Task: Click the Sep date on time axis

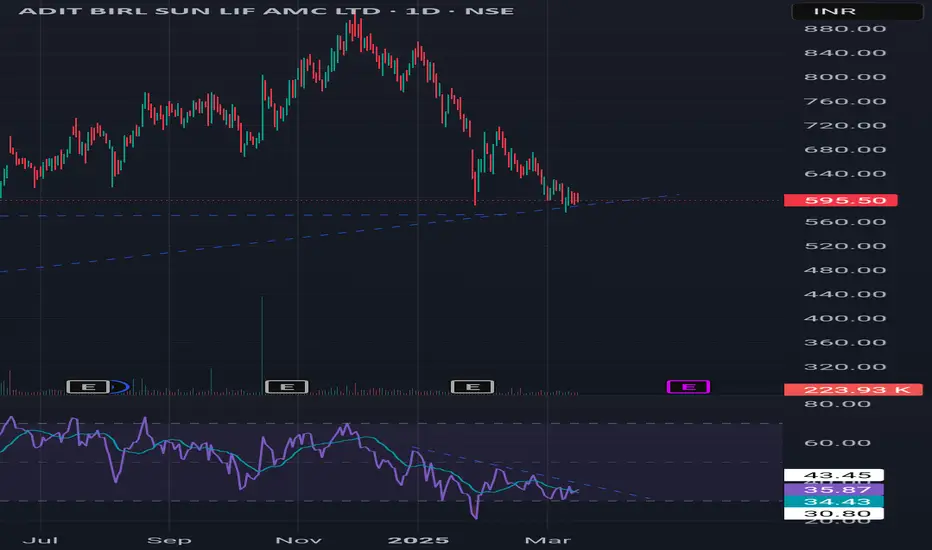Action: click(169, 540)
